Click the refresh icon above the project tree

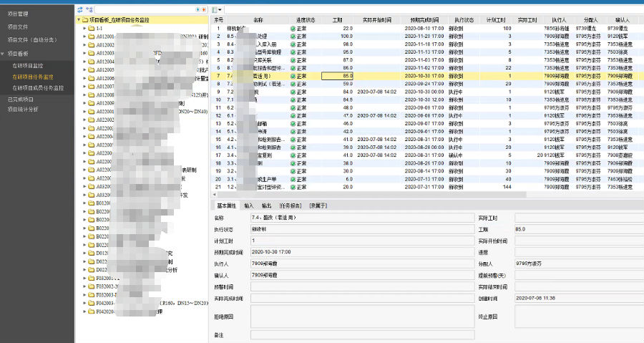click(79, 10)
